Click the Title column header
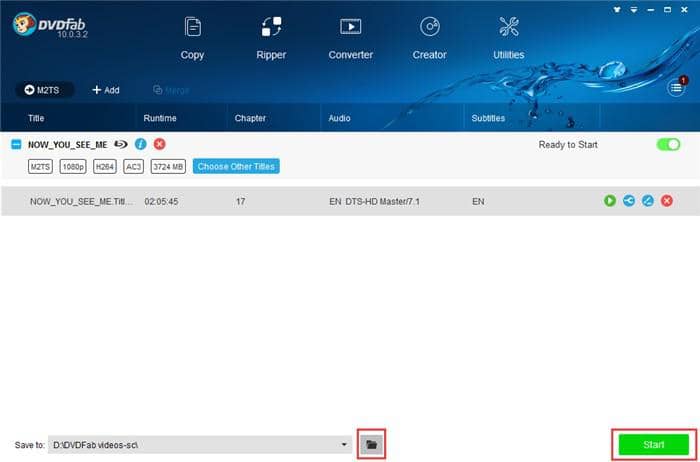Screen dimensions: 700x462 click(36, 118)
